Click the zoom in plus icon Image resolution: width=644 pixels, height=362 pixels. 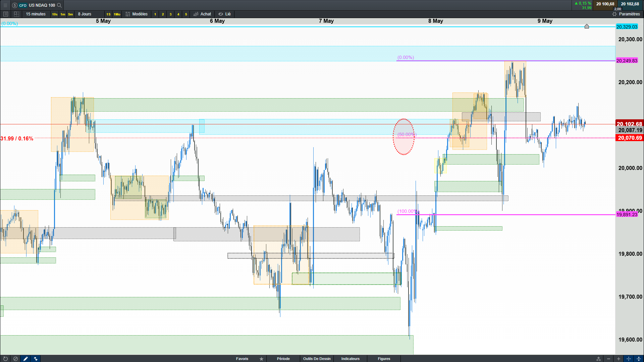tap(619, 359)
